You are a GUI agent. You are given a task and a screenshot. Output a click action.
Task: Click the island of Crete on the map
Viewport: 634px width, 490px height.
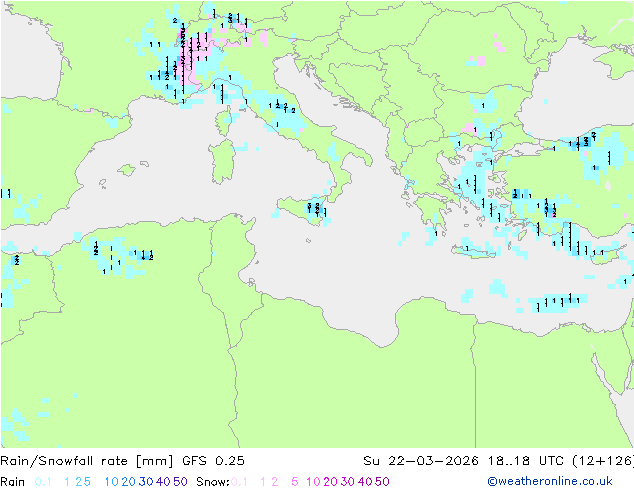[x=473, y=251]
